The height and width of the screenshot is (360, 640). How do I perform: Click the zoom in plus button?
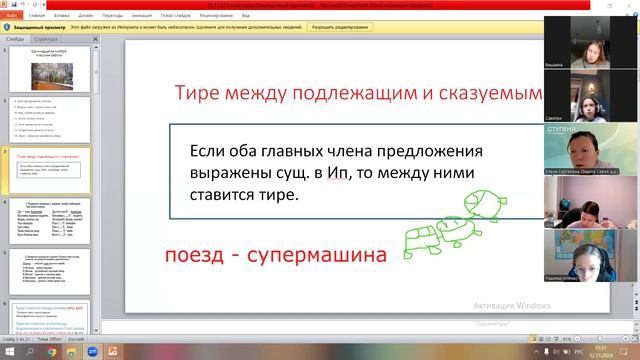(x=626, y=339)
